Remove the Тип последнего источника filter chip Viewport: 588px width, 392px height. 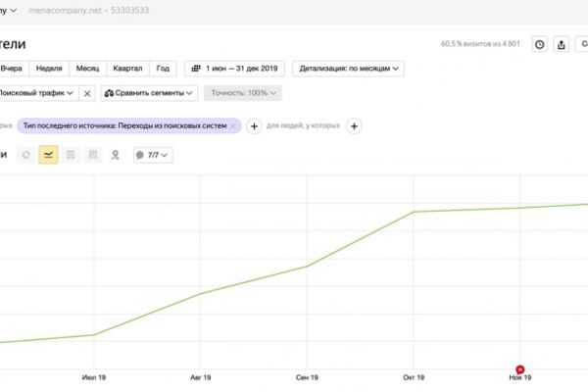pyautogui.click(x=233, y=126)
